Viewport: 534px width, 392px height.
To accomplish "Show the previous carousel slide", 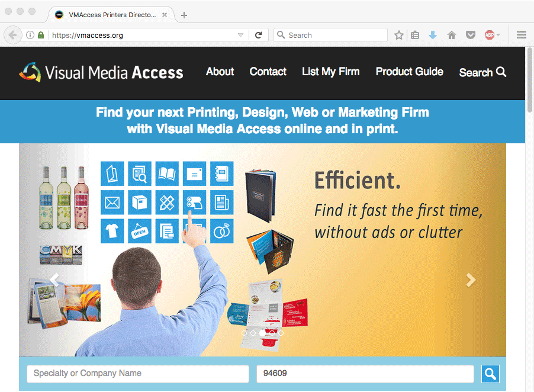I will (54, 279).
